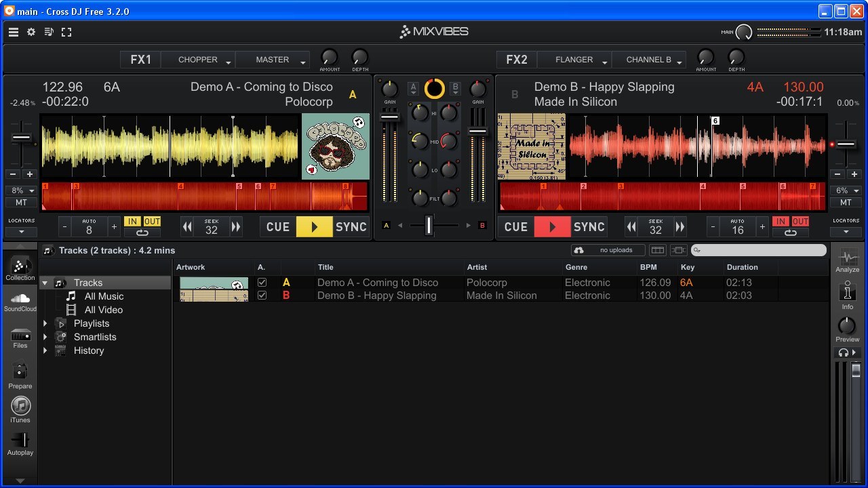Nudge crossfader right toward B arrow
Image resolution: width=868 pixels, height=488 pixels.
(x=468, y=225)
